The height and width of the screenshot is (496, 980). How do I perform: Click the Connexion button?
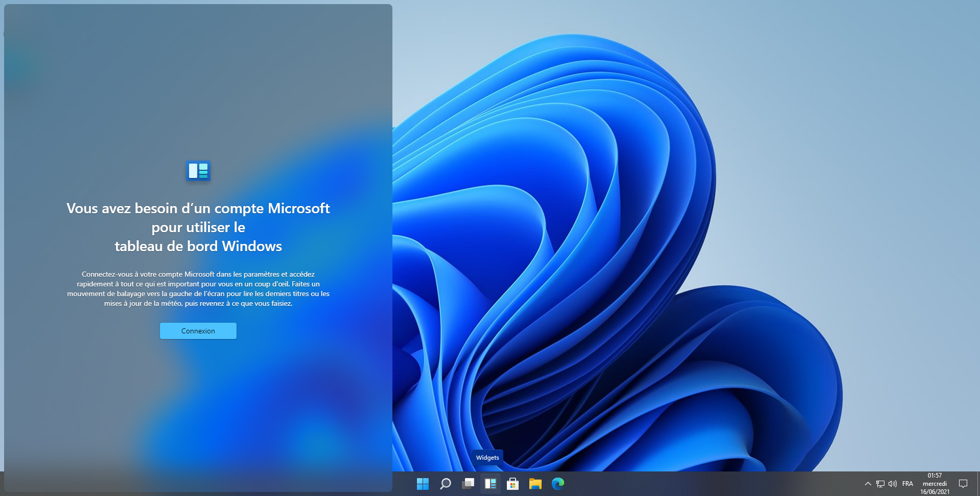point(198,331)
